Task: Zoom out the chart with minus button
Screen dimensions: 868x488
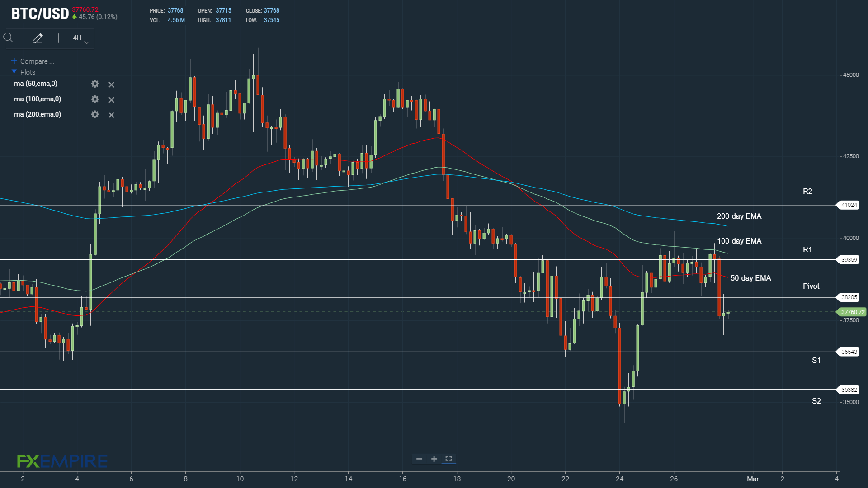Action: [x=419, y=459]
